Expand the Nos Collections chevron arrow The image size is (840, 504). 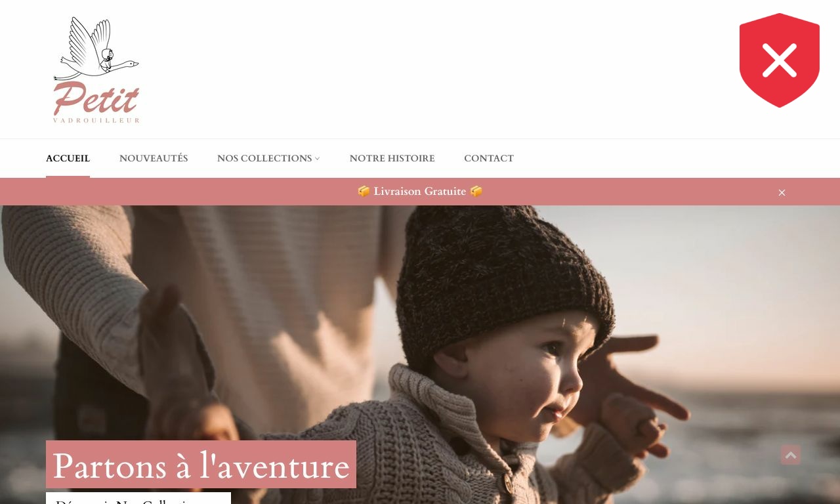point(317,159)
